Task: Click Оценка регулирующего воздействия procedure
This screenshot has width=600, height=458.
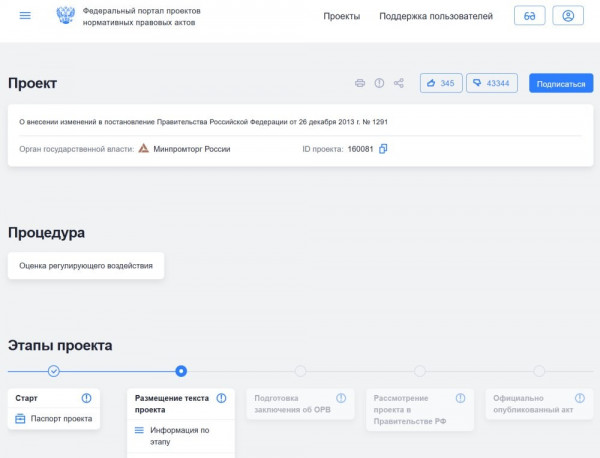Action: pyautogui.click(x=86, y=266)
